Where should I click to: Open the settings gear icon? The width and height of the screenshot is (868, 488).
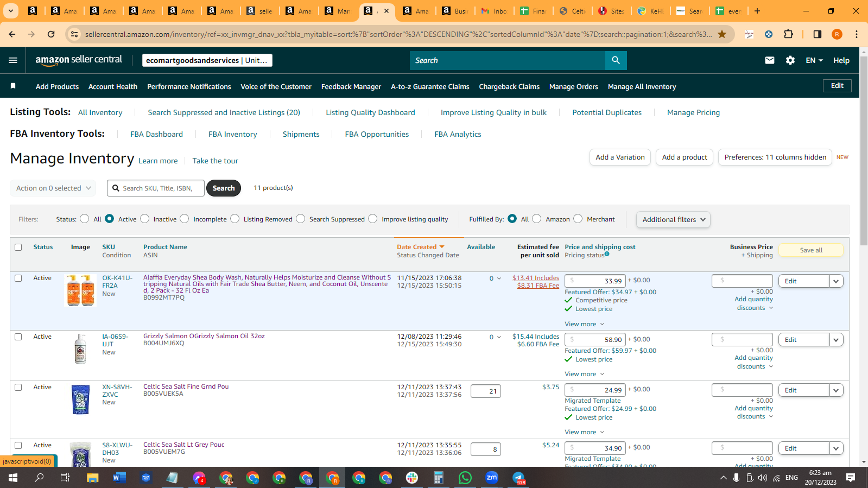[790, 60]
